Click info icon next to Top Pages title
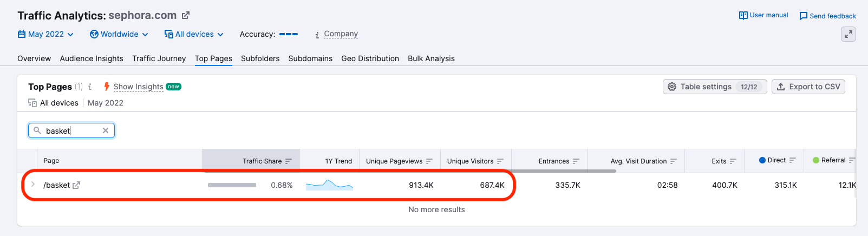Viewport: 868px width, 236px height. pyautogui.click(x=90, y=87)
